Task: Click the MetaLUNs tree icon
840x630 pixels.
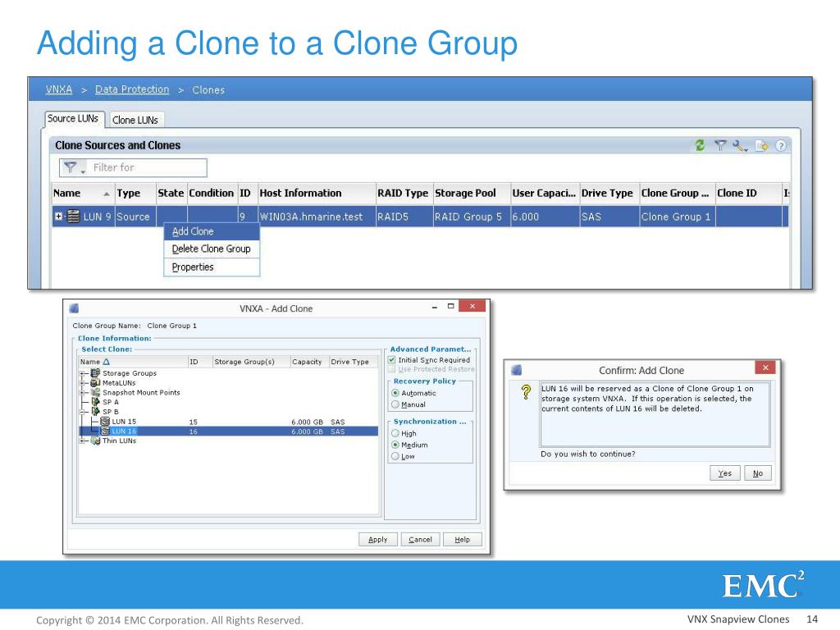Action: click(x=95, y=382)
